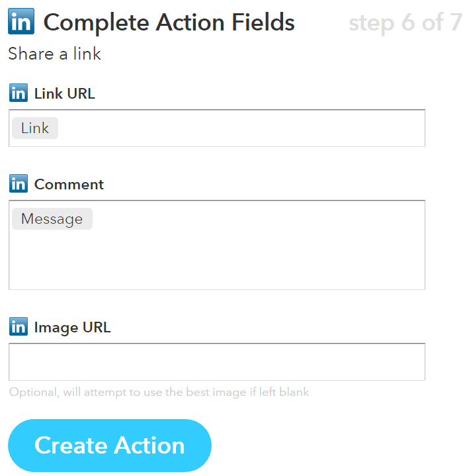The width and height of the screenshot is (467, 476).
Task: Click the LinkedIn icon next to Image URL
Action: point(19,327)
